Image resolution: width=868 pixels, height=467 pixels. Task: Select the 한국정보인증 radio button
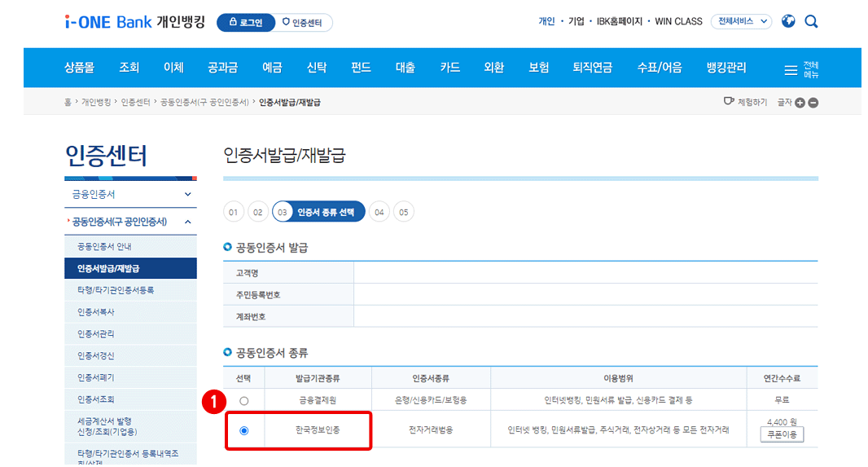[244, 430]
